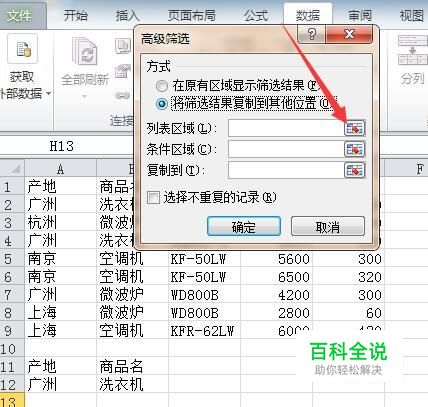Click cell with value 6500

click(276, 277)
